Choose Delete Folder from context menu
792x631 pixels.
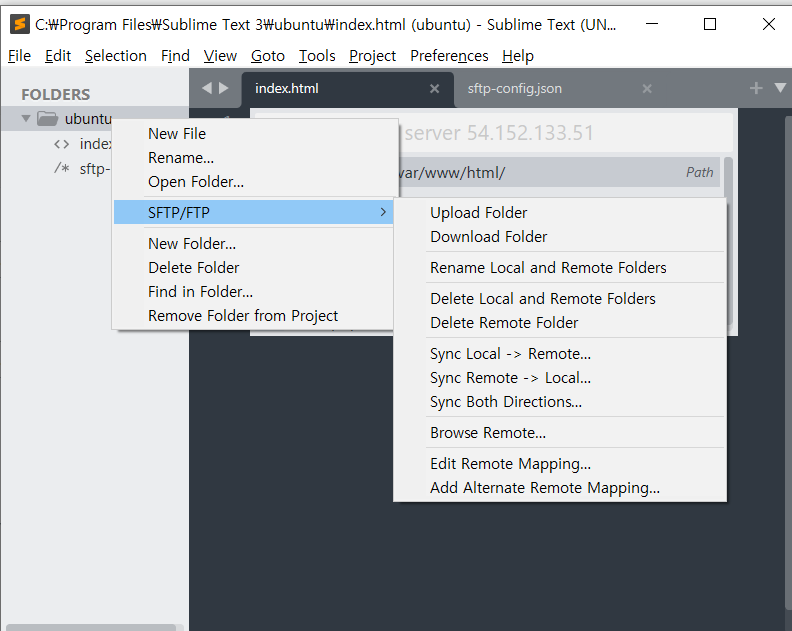pos(253,267)
